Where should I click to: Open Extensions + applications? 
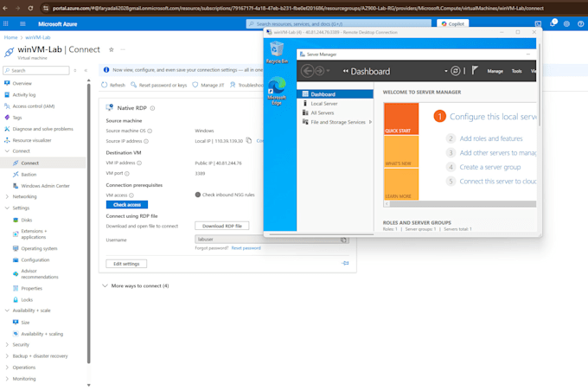coord(34,234)
